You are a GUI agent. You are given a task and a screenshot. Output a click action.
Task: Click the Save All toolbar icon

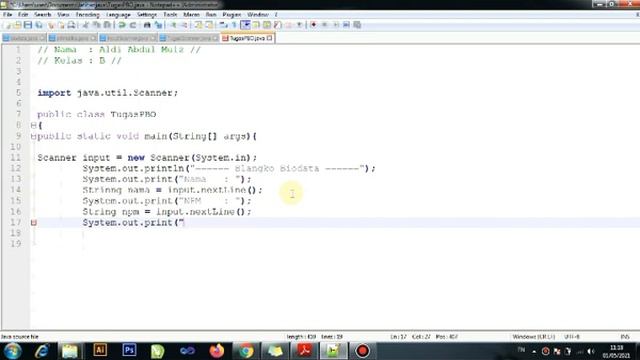[39, 25]
